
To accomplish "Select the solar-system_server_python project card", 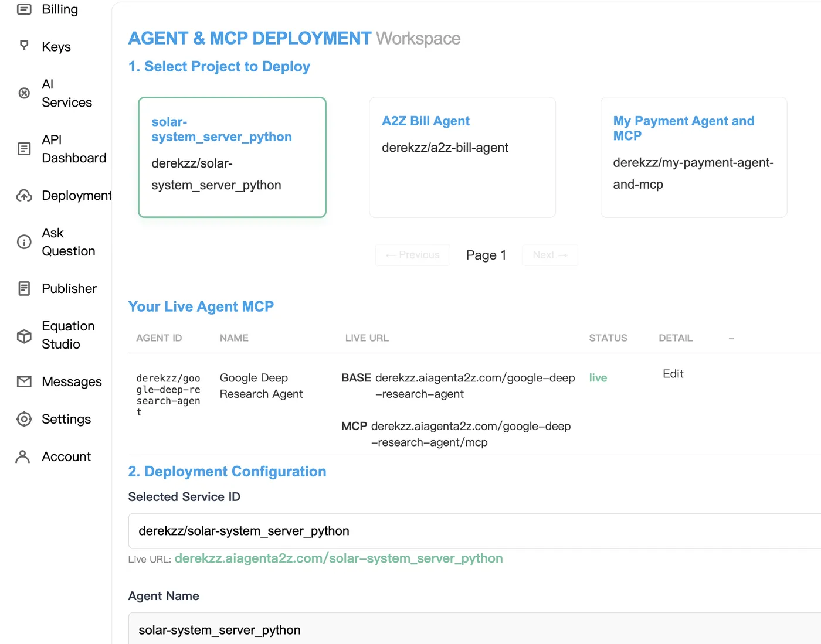I will tap(232, 157).
